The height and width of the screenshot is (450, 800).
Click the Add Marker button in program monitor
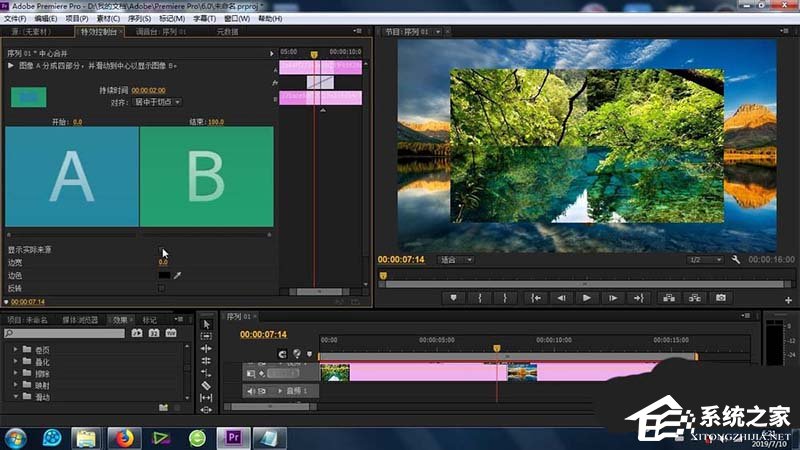tap(453, 297)
